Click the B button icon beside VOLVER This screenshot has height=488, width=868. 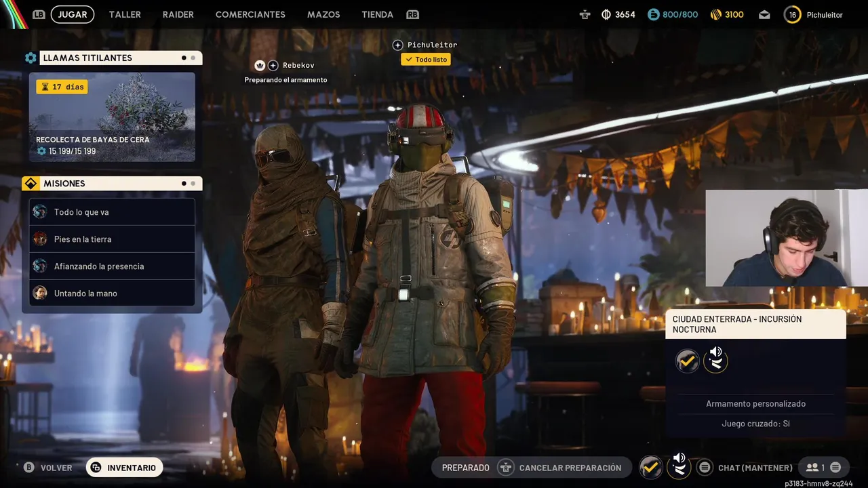pyautogui.click(x=28, y=468)
